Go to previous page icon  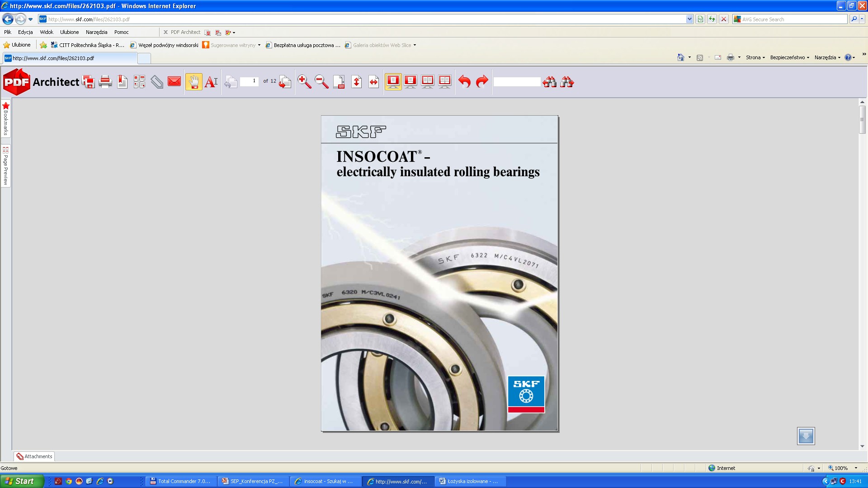click(x=231, y=82)
